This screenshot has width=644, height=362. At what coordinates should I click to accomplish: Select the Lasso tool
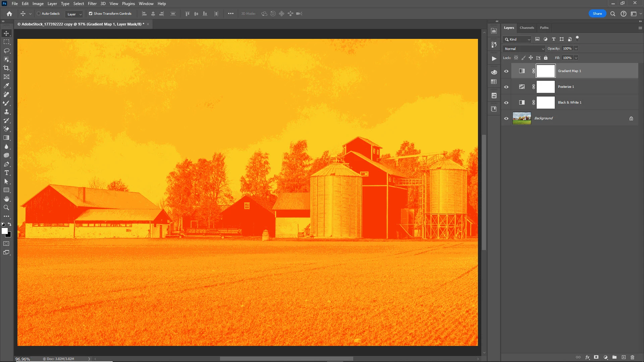(6, 51)
